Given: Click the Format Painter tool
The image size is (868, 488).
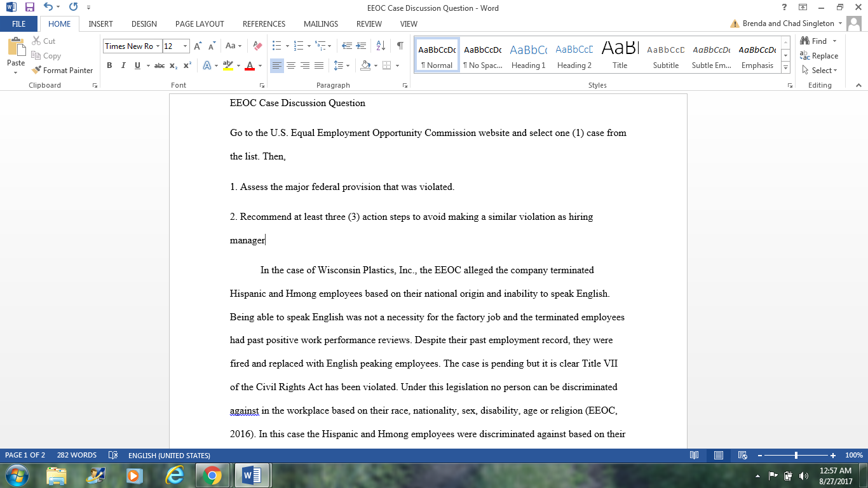Looking at the screenshot, I should pyautogui.click(x=62, y=71).
